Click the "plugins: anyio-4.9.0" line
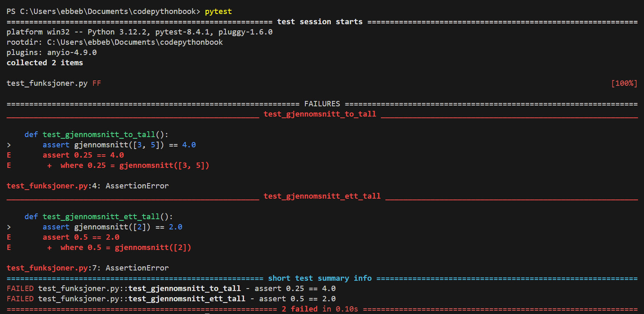 coord(52,53)
